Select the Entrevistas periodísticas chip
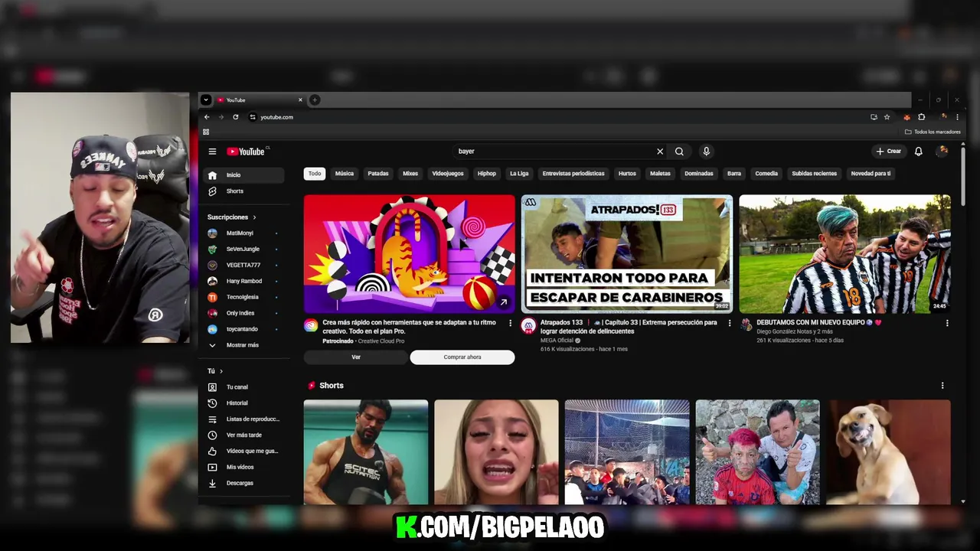This screenshot has width=980, height=551. (573, 174)
